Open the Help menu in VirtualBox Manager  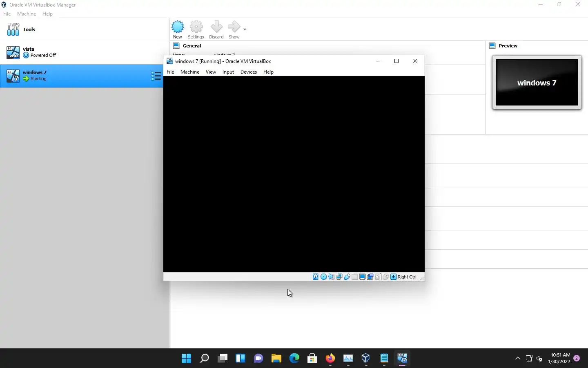pos(47,14)
